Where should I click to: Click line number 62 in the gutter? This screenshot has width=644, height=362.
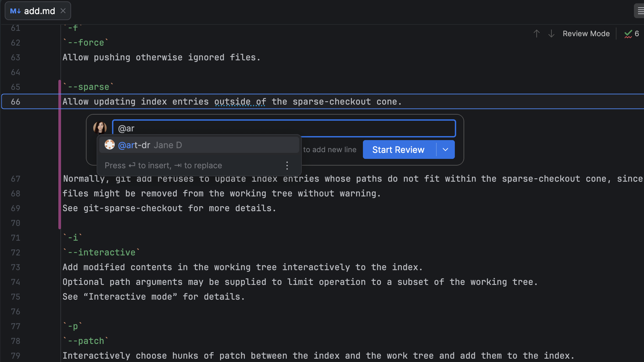click(15, 43)
